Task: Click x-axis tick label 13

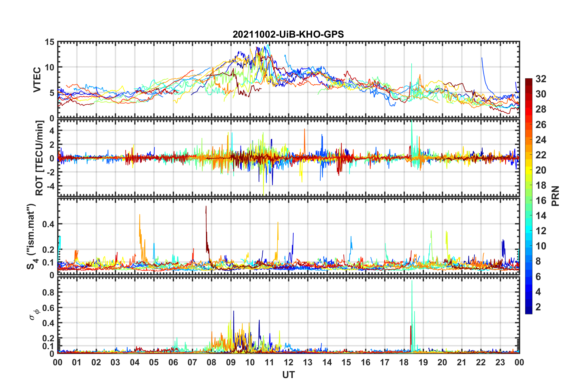Action: coord(308,362)
